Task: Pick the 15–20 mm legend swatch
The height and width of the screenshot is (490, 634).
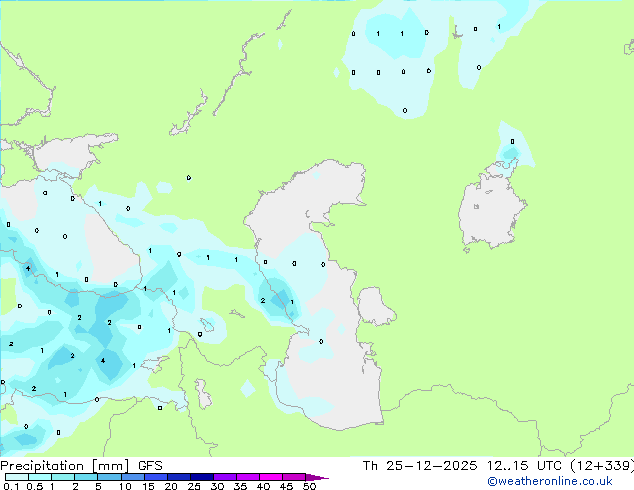Action: (155, 477)
